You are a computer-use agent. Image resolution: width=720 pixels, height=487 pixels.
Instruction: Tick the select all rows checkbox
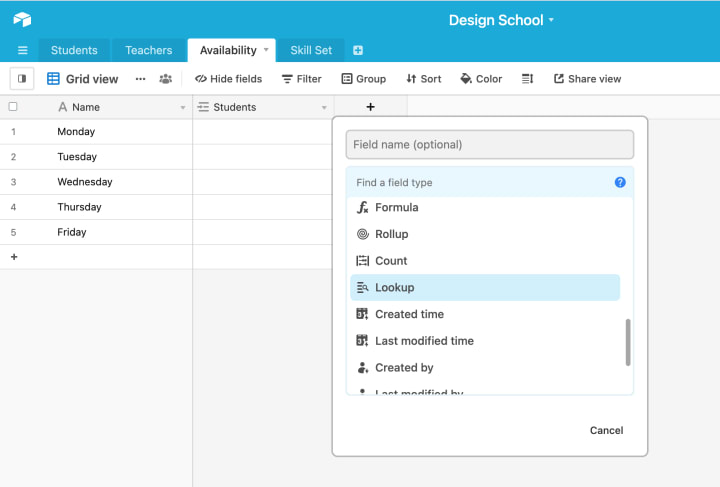pyautogui.click(x=13, y=107)
